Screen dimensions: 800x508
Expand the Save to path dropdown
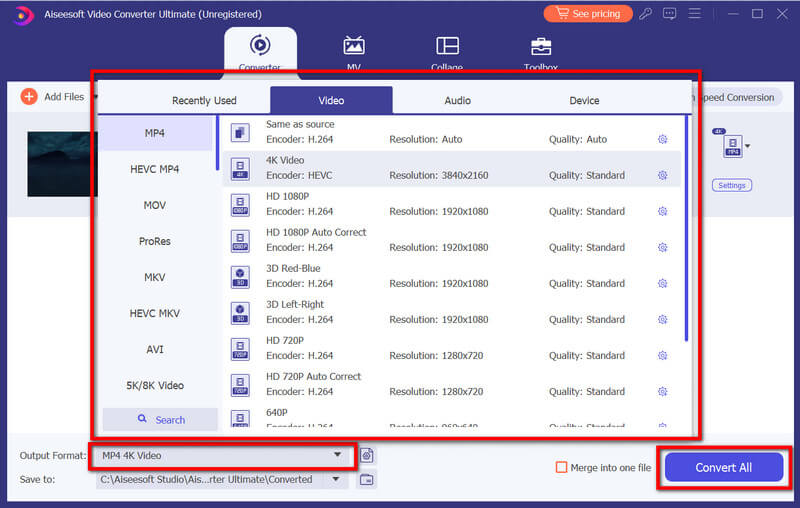337,480
